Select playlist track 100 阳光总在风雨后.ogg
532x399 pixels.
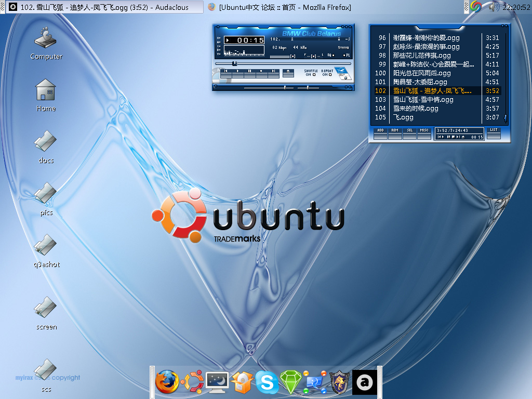[437, 73]
